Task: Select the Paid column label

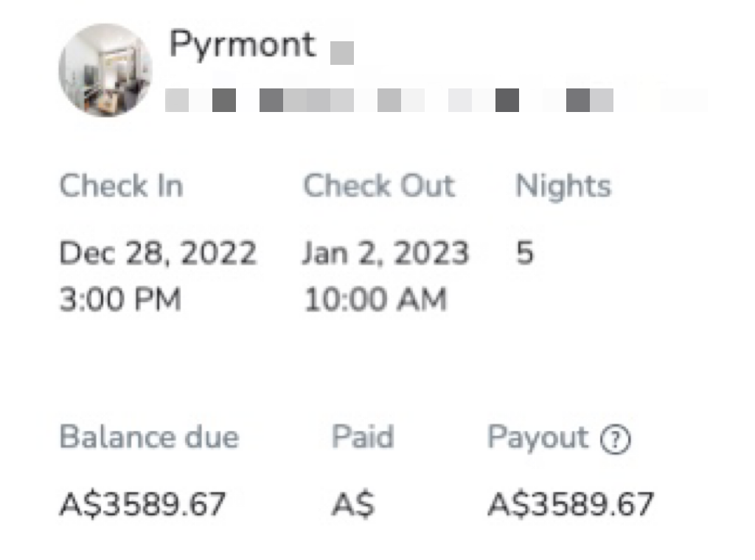Action: click(363, 437)
